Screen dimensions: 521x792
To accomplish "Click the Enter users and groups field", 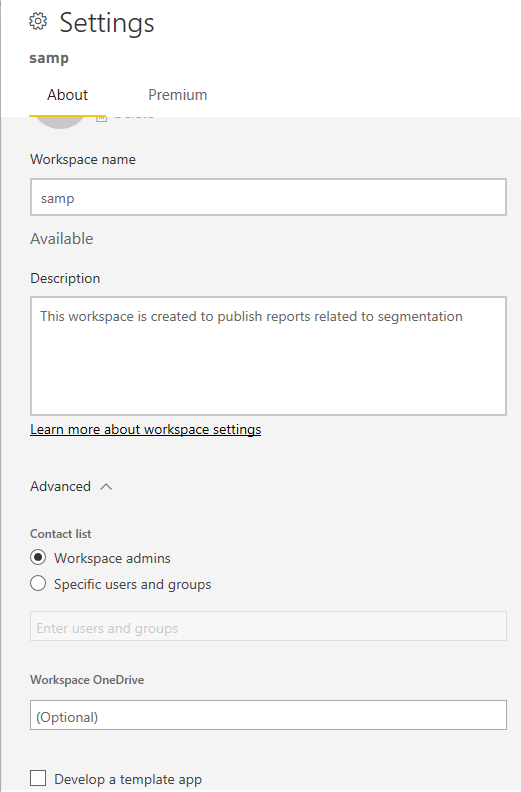I will pos(268,626).
